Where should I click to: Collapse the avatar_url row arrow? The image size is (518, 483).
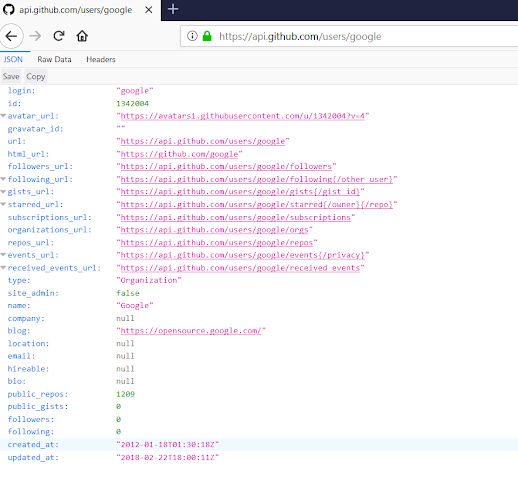coord(3,116)
